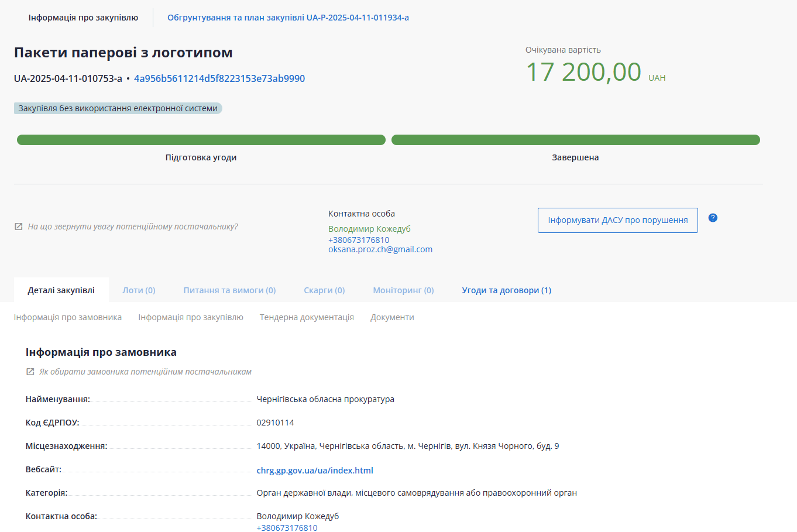Open Питання та вимоги (0) tab
Viewport: 797px width, 532px height.
(229, 290)
